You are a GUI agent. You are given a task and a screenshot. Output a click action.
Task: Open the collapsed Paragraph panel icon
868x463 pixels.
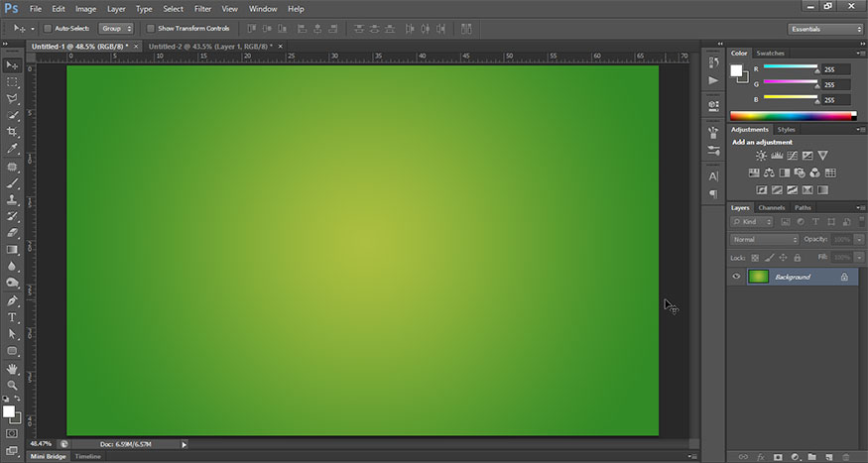click(x=713, y=193)
